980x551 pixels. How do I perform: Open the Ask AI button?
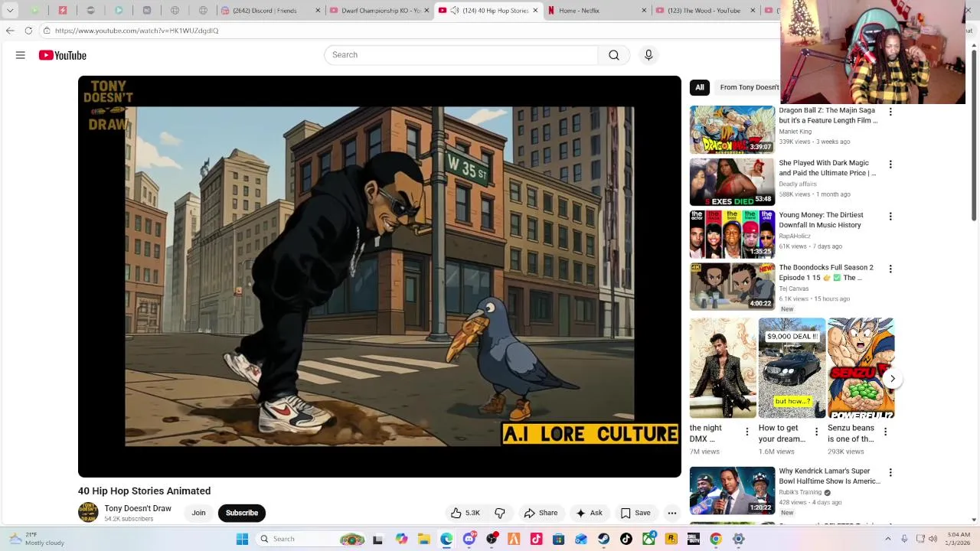[589, 513]
